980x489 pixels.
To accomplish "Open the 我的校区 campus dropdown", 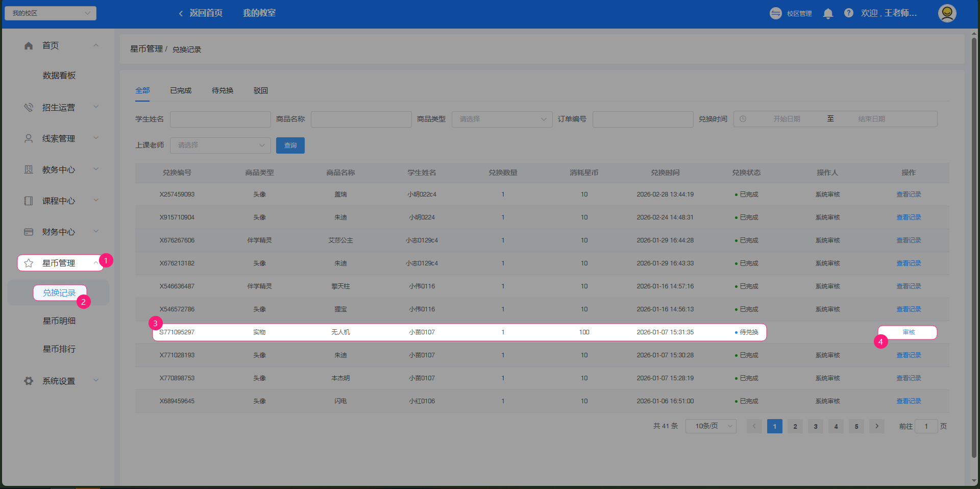I will click(x=50, y=13).
